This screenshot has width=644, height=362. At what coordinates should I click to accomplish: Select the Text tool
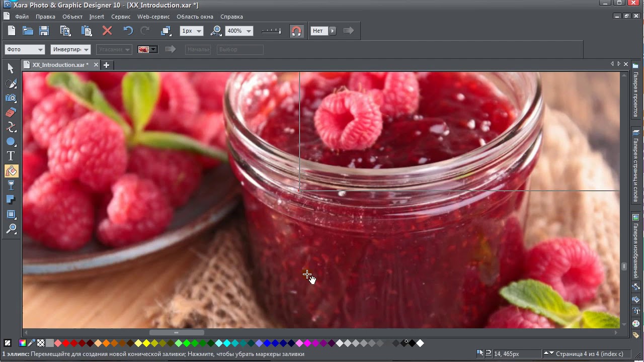(11, 156)
